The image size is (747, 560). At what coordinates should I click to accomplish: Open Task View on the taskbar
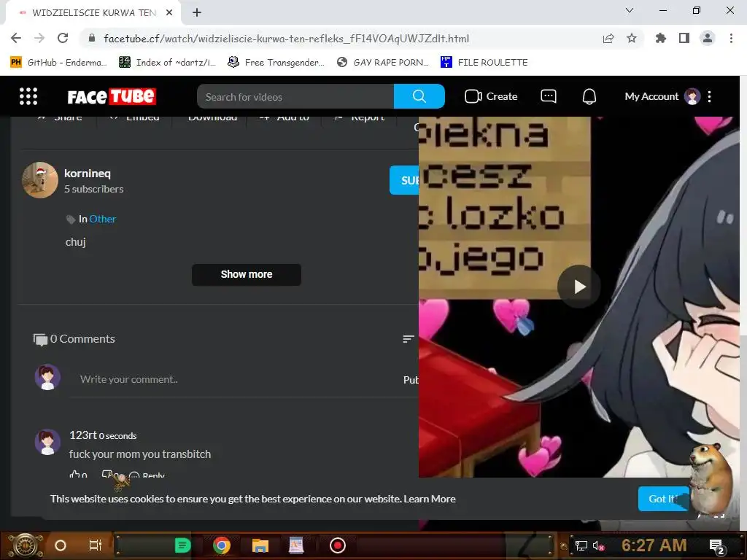point(96,545)
